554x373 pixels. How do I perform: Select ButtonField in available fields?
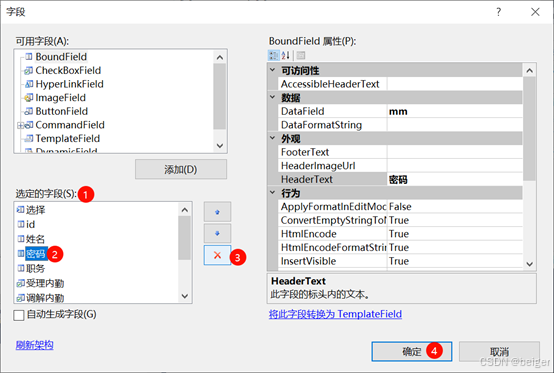[x=61, y=111]
